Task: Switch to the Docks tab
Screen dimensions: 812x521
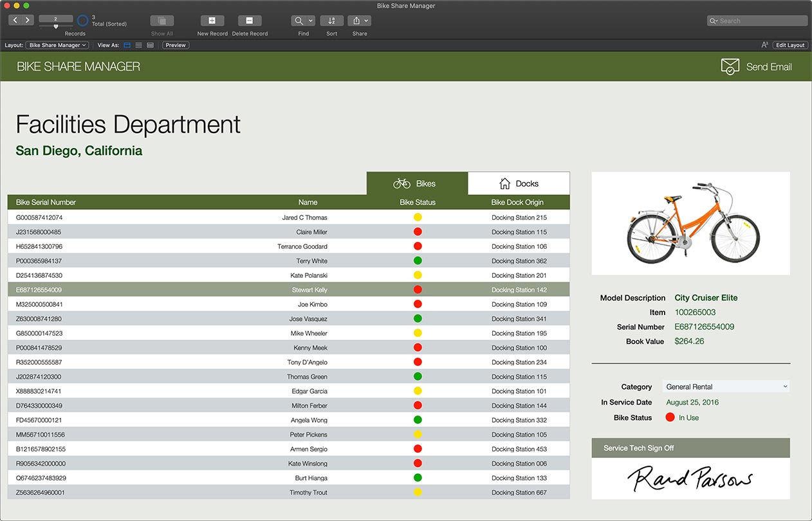Action: [519, 183]
